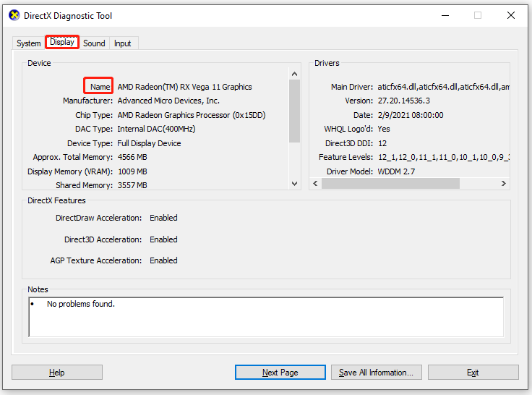Click Direct3D Acceleration 'Enabled' value
The width and height of the screenshot is (532, 395).
(163, 239)
